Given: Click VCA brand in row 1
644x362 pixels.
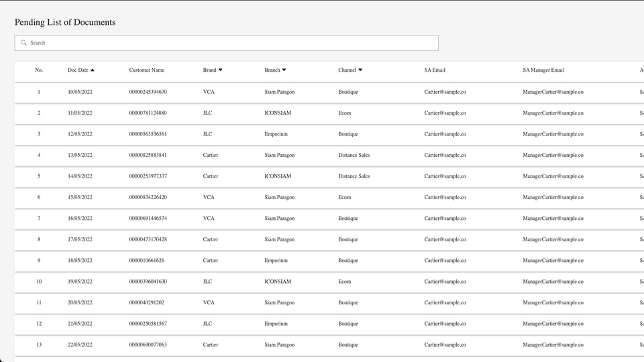Looking at the screenshot, I should point(209,92).
